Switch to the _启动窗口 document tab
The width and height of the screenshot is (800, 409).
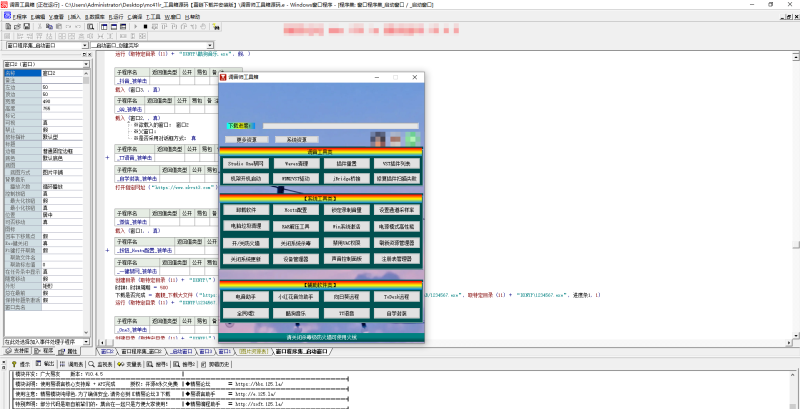[182, 352]
